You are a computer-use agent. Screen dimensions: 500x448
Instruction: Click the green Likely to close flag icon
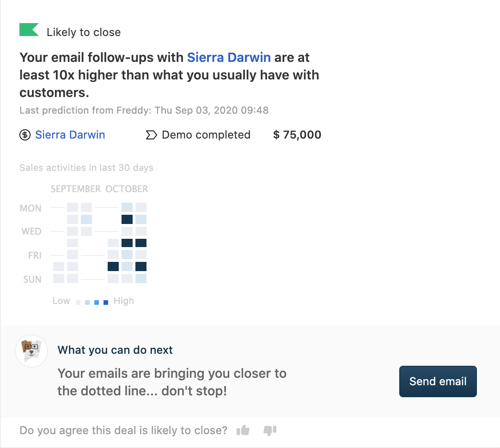(x=29, y=30)
